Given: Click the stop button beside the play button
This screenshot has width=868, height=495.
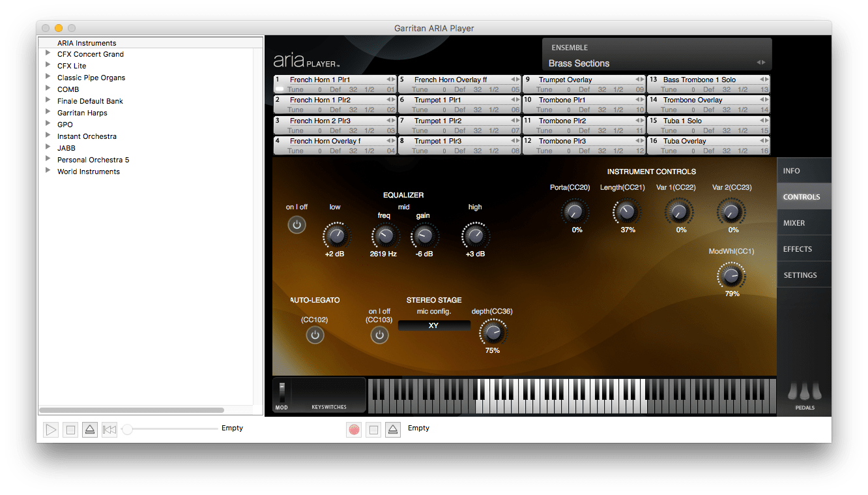Looking at the screenshot, I should (70, 429).
